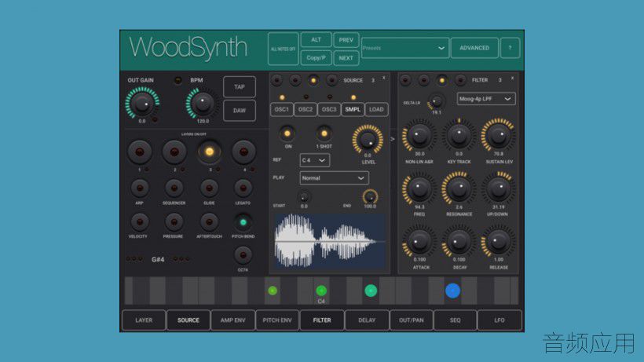Click the UP/DOWN knob
The image size is (644, 362).
tap(498, 188)
